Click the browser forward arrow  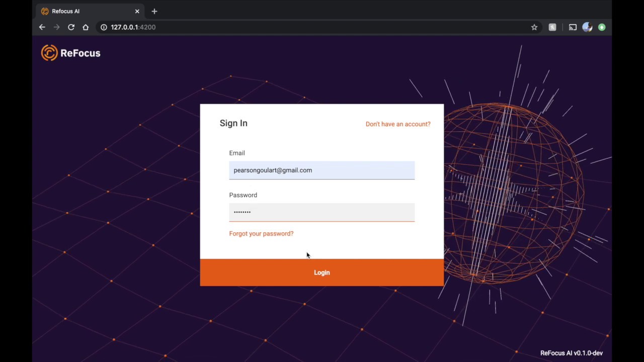pos(56,27)
